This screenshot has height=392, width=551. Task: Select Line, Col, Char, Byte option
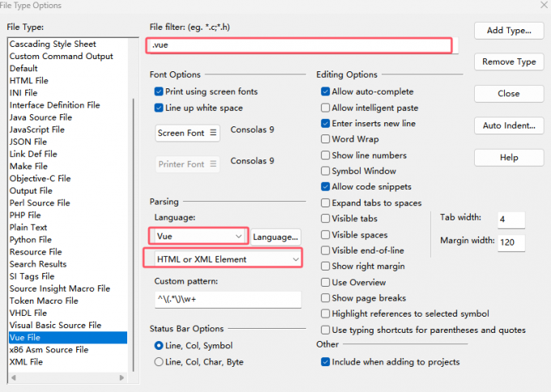(159, 362)
